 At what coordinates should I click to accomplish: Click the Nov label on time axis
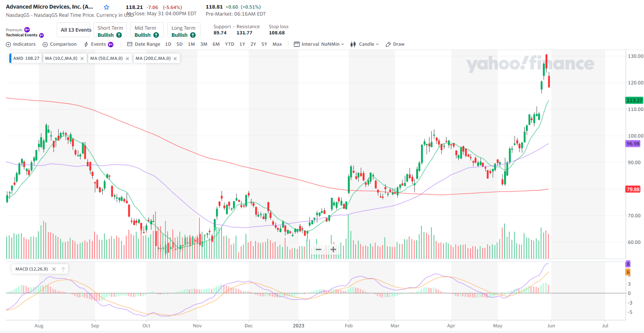point(197,326)
